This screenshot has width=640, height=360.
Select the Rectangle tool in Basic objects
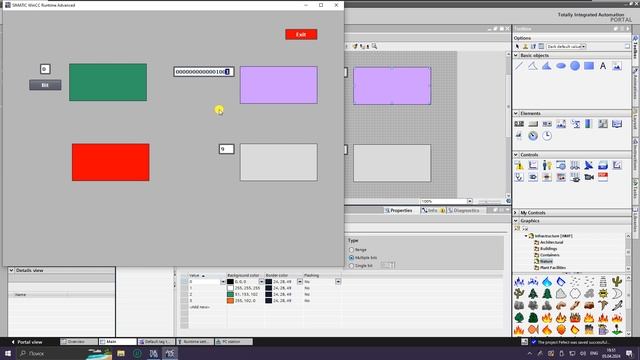[x=589, y=66]
